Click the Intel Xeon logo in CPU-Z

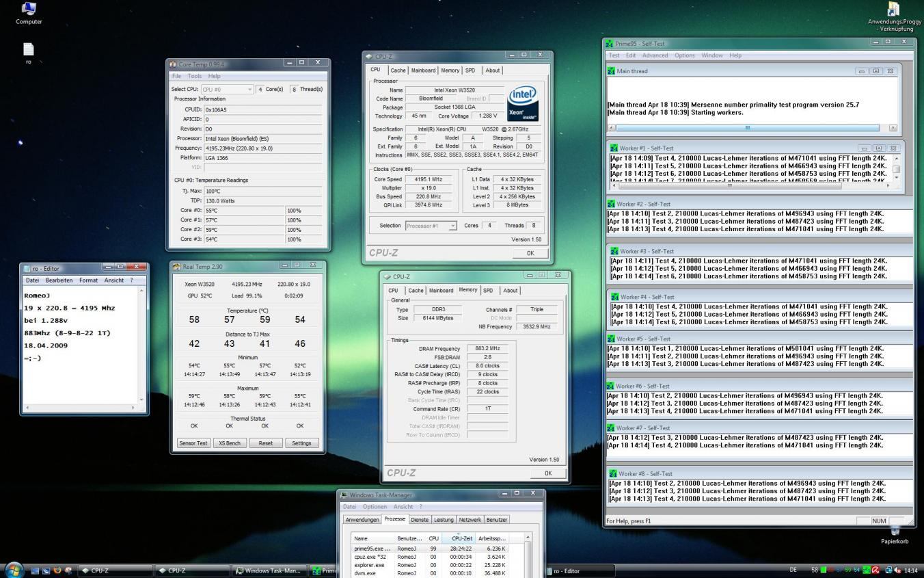[524, 103]
